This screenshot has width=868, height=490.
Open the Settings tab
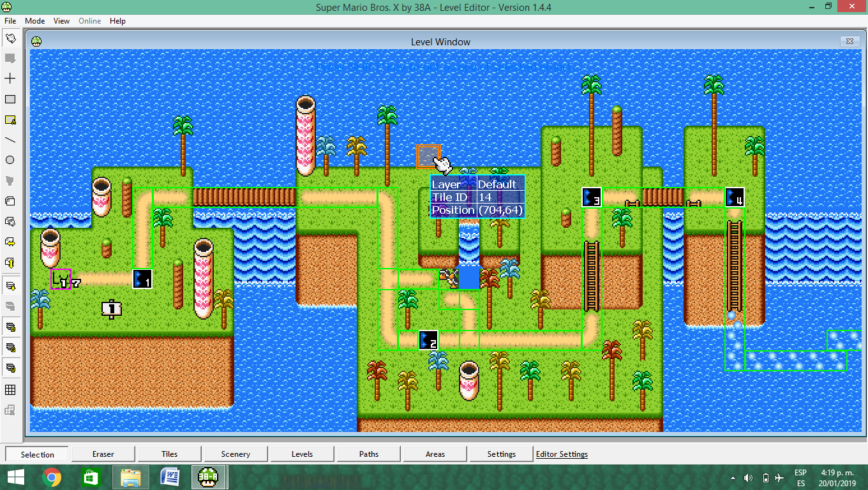pyautogui.click(x=502, y=454)
